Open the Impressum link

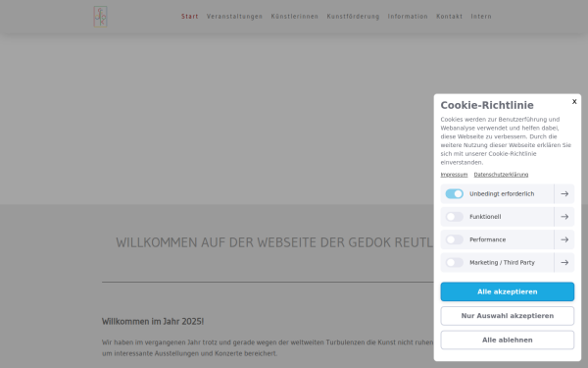point(454,175)
